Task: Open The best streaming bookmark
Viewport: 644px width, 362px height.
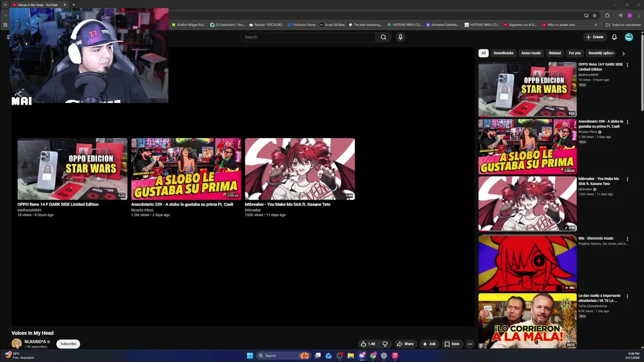Action: click(365, 25)
